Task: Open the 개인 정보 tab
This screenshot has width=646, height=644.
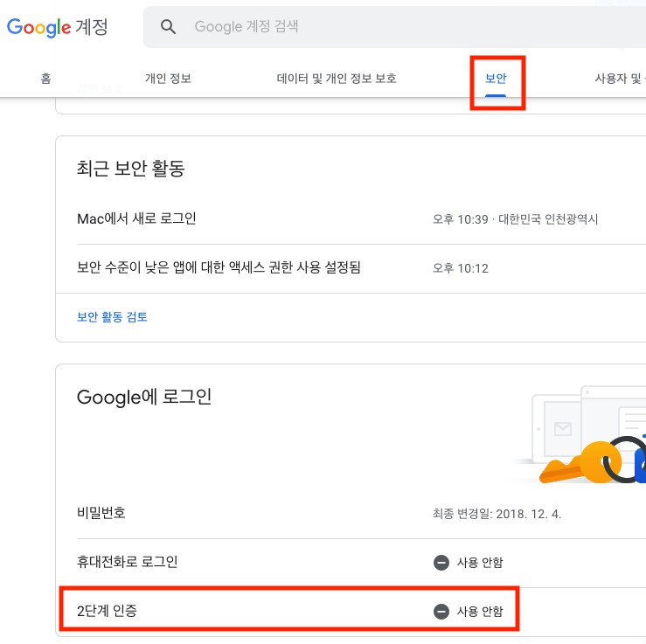Action: (168, 79)
